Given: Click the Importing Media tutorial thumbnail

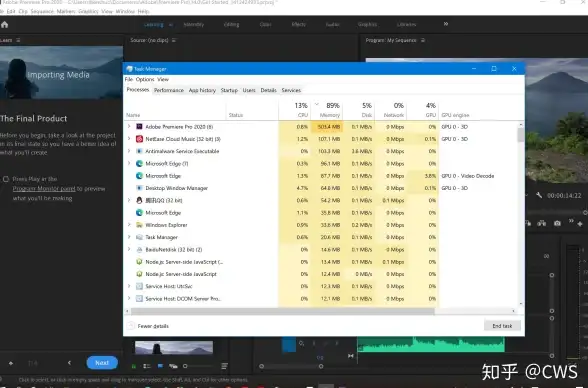Looking at the screenshot, I should (x=62, y=73).
